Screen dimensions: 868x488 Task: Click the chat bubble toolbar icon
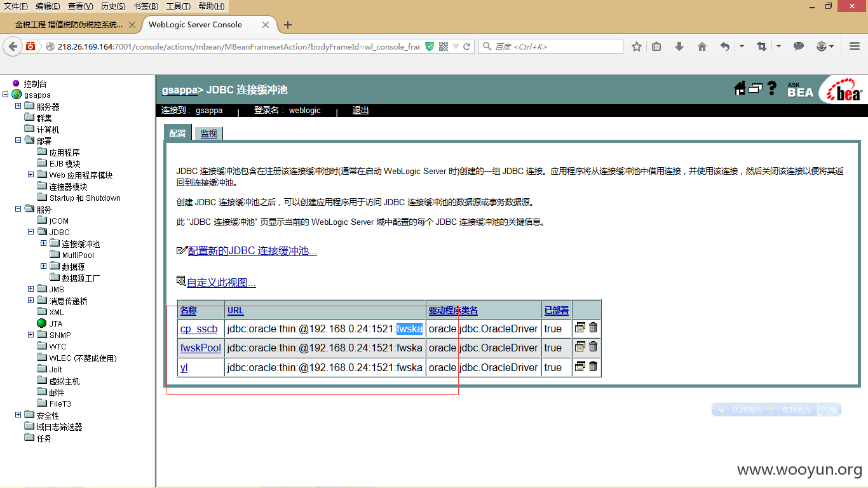[799, 46]
